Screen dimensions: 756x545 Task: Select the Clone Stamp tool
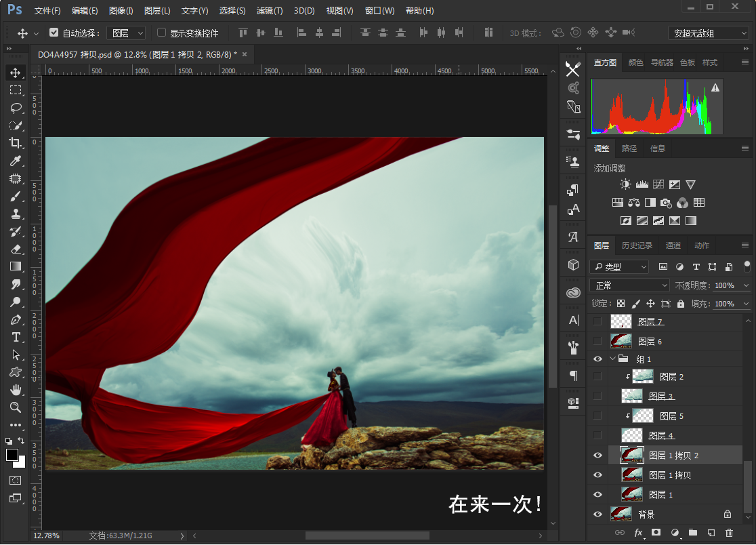pyautogui.click(x=16, y=214)
